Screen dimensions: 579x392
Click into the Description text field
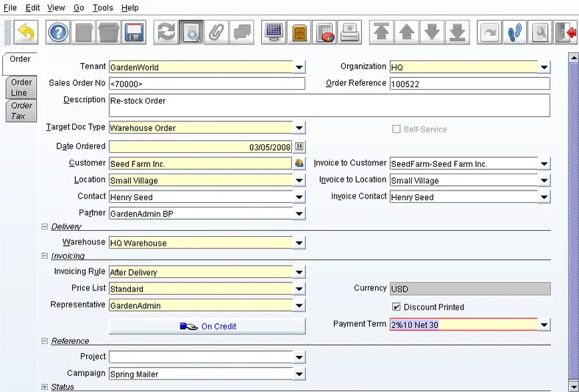pos(329,105)
